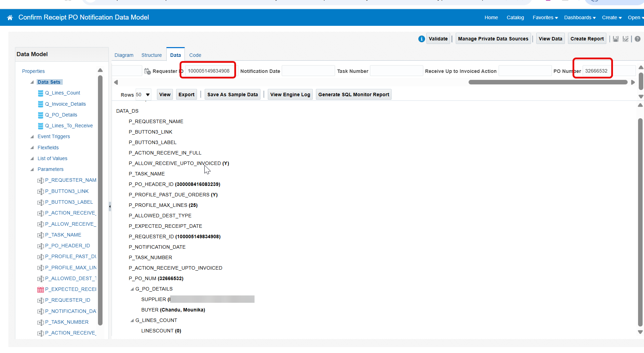Screen dimensions: 644x353
Task: Collapse the G_LINES_COUNT group
Action: coord(132,321)
